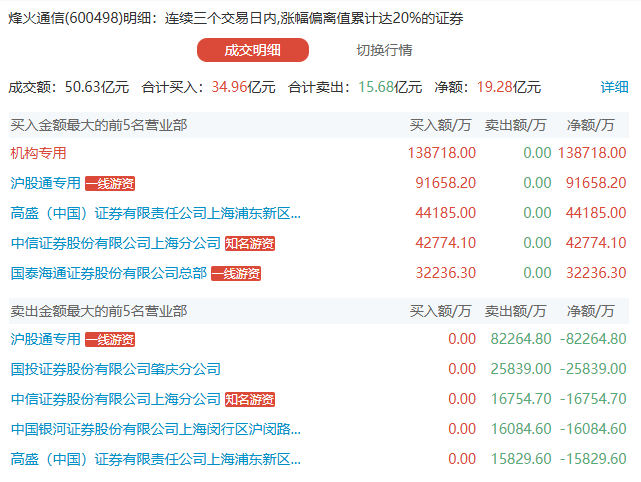The width and height of the screenshot is (641, 482).
Task: Click 知名游资 badge beside buy-side 中信证券
Action: point(250,243)
